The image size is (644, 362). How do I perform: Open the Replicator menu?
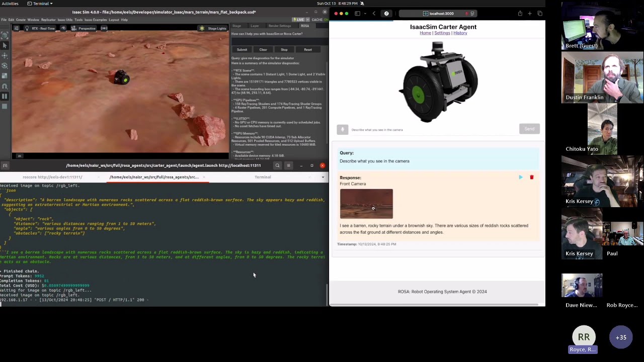click(x=48, y=20)
